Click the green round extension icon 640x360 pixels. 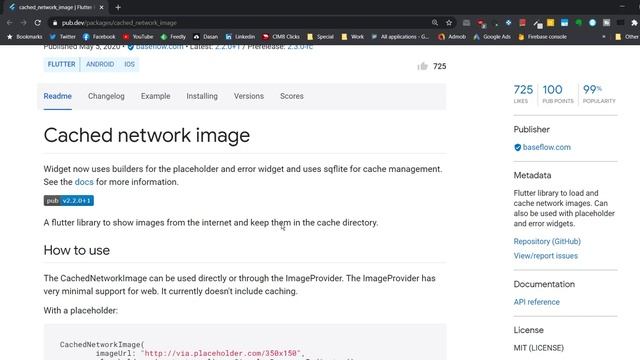pyautogui.click(x=578, y=23)
